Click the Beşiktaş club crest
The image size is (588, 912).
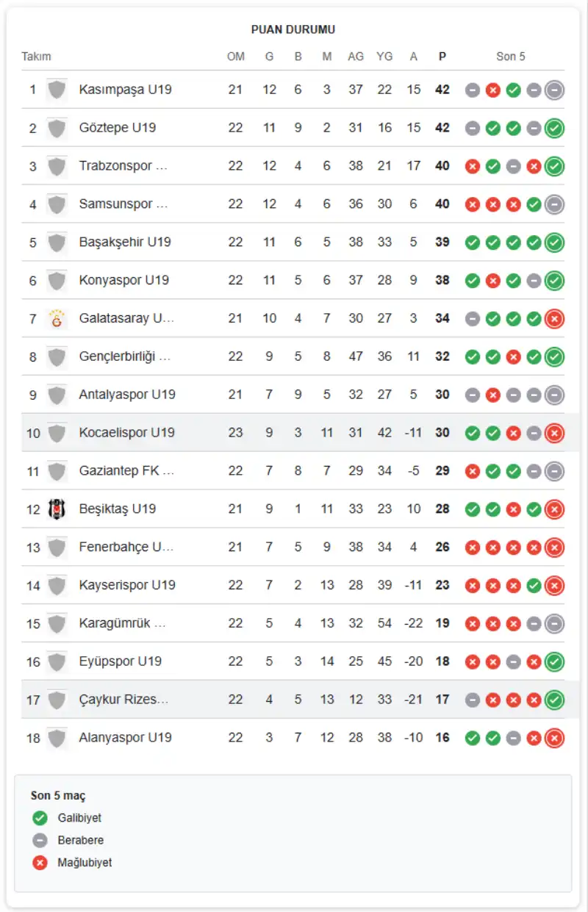pos(57,509)
